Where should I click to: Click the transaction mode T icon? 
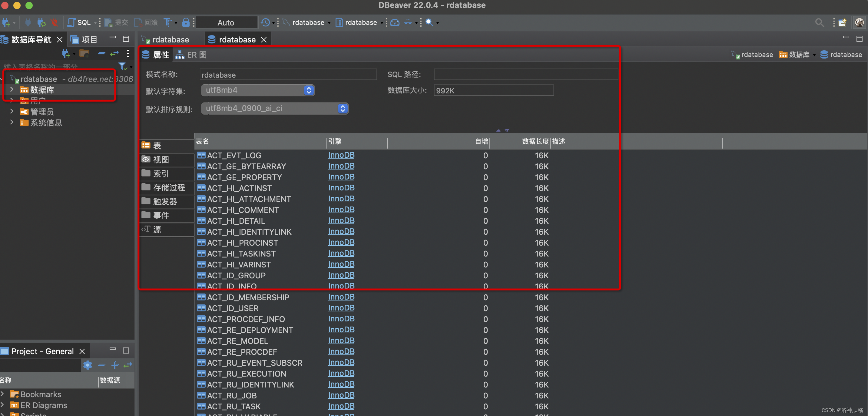167,23
